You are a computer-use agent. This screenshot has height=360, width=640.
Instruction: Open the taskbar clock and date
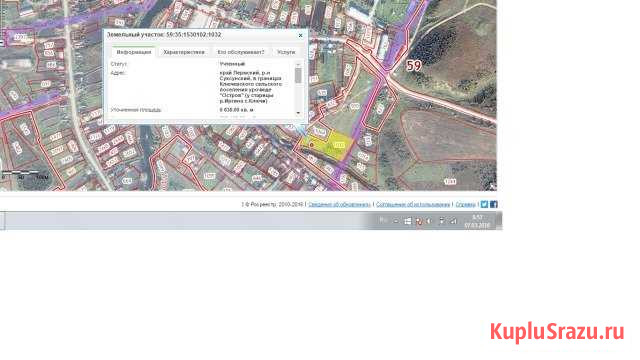point(476,221)
